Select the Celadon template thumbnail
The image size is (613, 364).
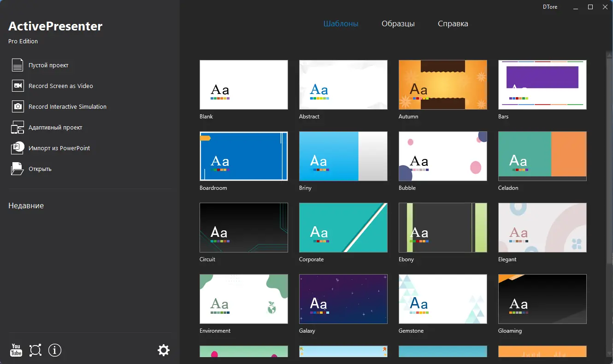[x=542, y=156]
